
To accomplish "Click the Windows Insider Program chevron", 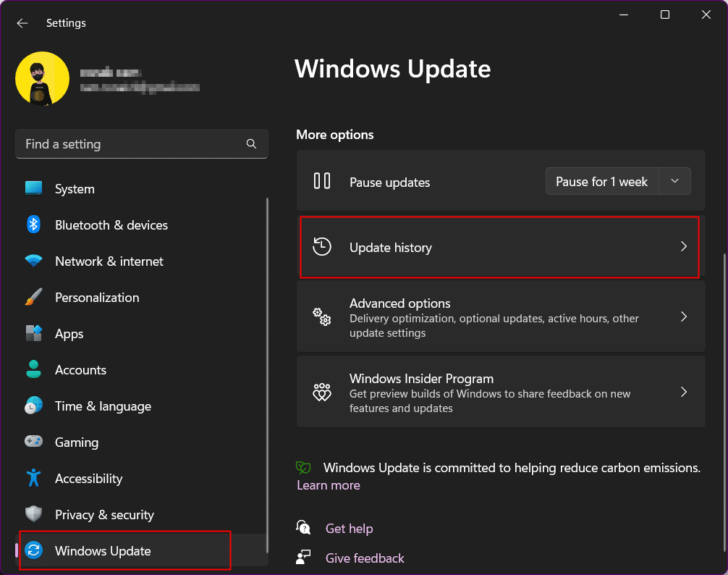I will coord(683,392).
